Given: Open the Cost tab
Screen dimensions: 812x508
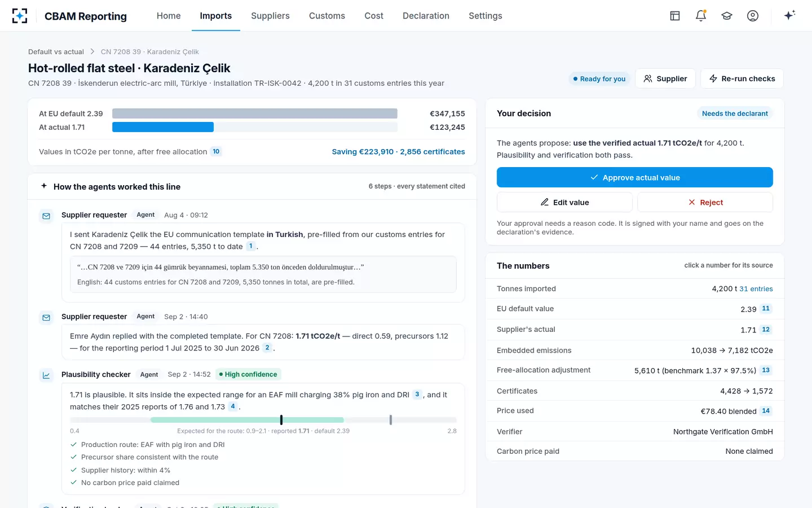Looking at the screenshot, I should coord(374,16).
